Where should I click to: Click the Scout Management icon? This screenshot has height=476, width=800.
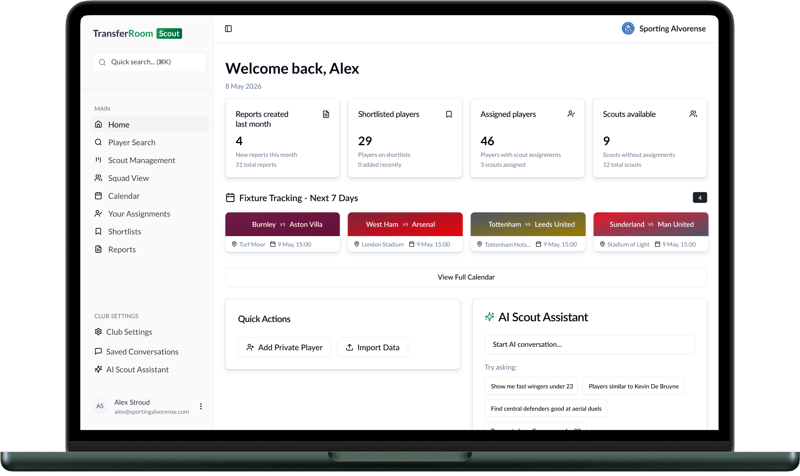point(98,160)
